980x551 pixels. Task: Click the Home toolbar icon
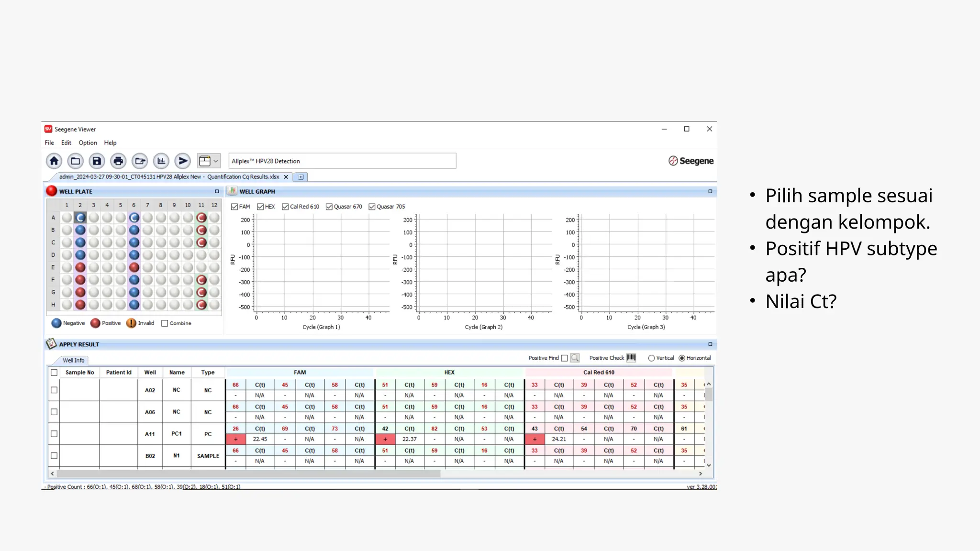coord(54,161)
